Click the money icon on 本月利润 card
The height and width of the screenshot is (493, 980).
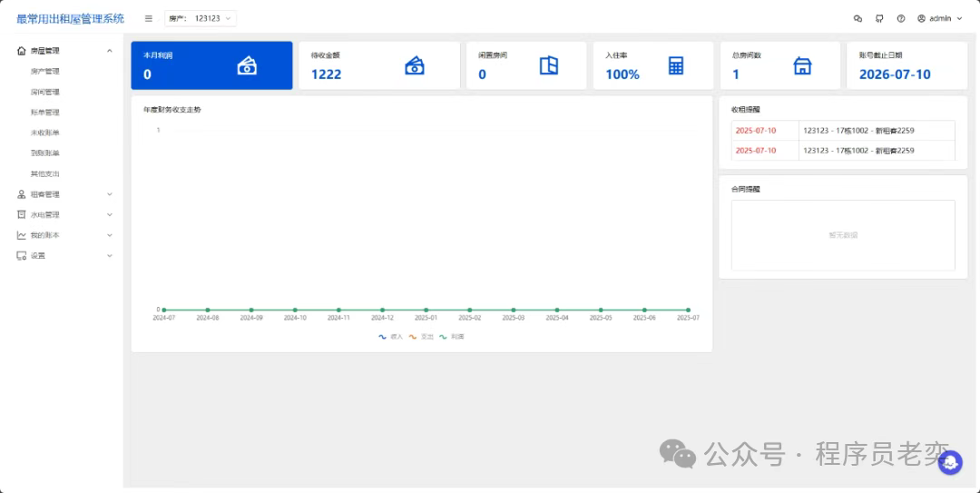pyautogui.click(x=247, y=65)
